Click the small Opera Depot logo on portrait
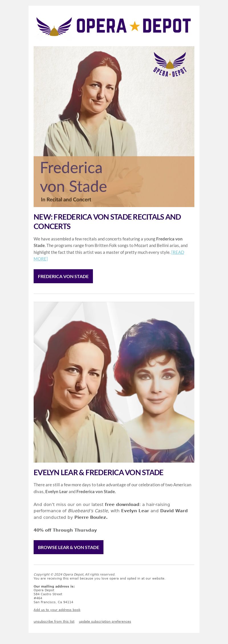 point(170,64)
